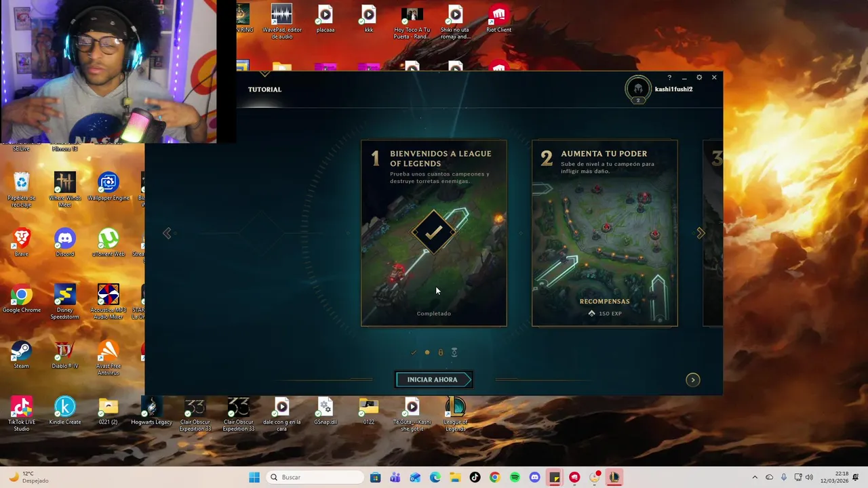
Task: Select the locked third tutorial indicator
Action: (441, 352)
